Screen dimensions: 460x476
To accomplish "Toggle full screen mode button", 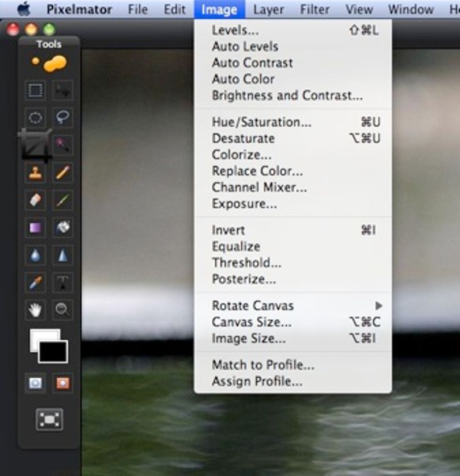I will click(49, 420).
